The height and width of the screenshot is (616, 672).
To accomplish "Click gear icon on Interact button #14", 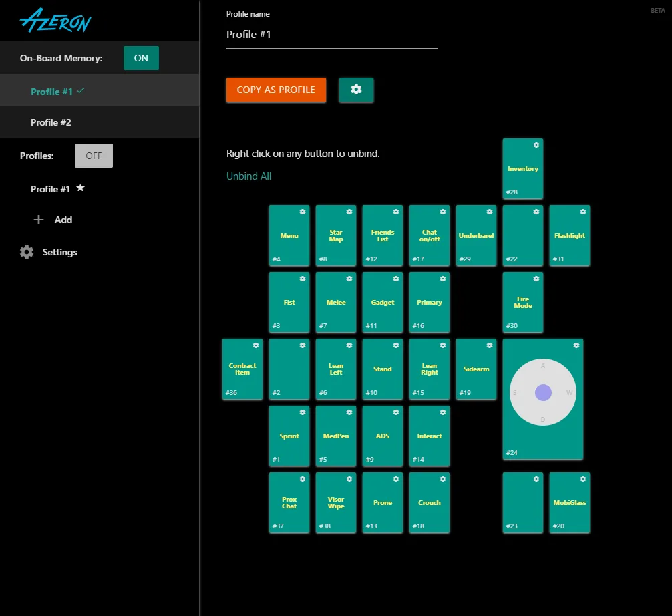I will pyautogui.click(x=443, y=412).
